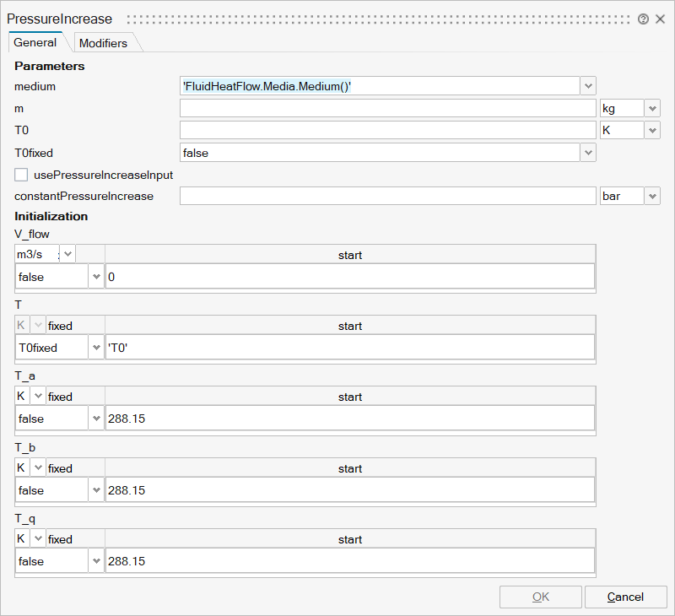
Task: Open the medium dropdown list
Action: point(588,86)
